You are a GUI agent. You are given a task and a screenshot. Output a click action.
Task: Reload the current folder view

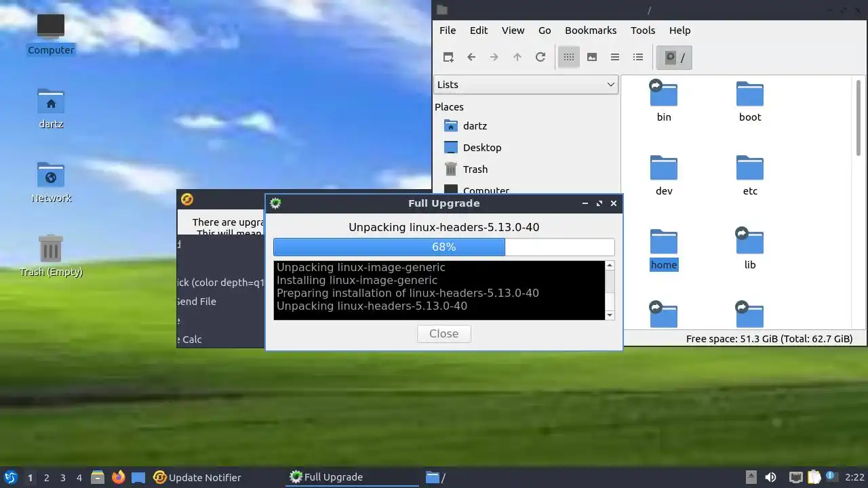(540, 57)
